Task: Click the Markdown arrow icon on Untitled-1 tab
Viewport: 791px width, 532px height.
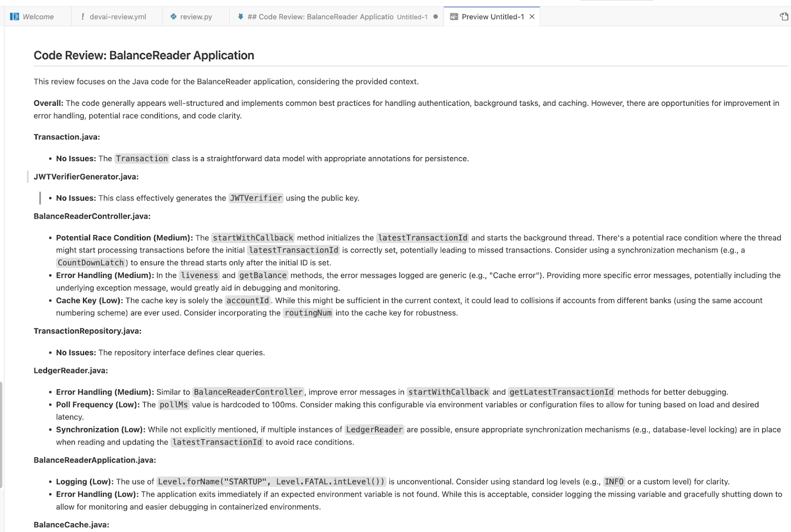Action: (x=241, y=17)
